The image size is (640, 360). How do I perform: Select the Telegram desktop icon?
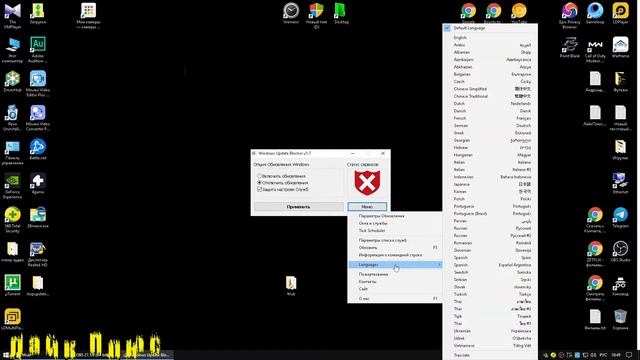click(620, 217)
